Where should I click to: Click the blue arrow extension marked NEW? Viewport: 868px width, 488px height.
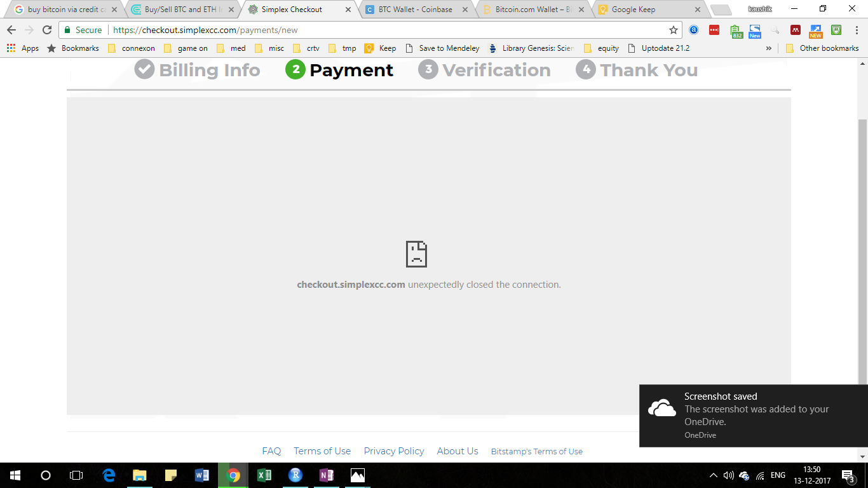[816, 31]
